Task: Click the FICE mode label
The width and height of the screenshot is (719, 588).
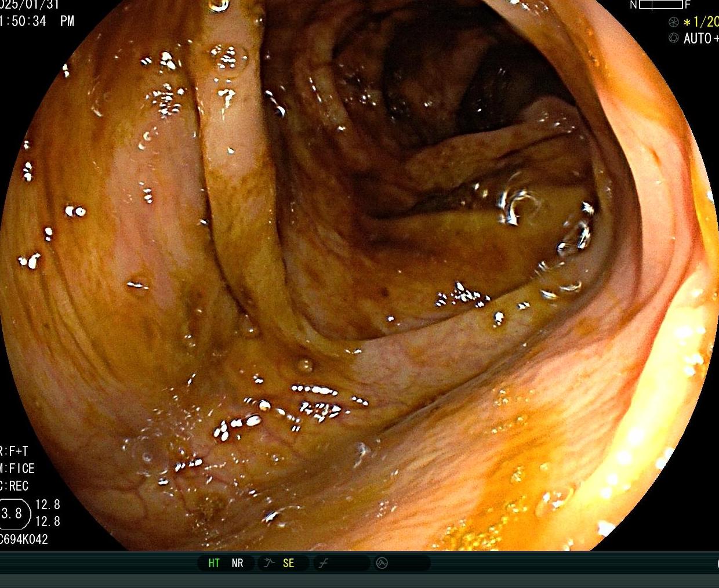Action: click(21, 469)
